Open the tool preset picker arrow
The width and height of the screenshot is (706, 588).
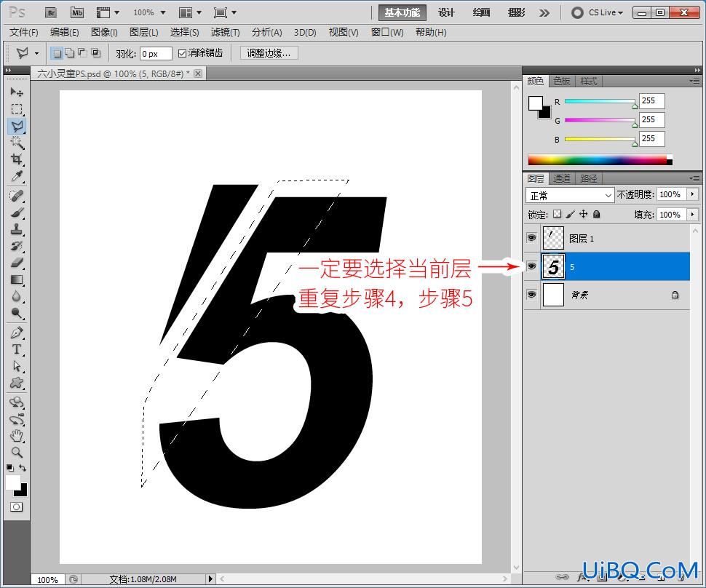pos(36,54)
